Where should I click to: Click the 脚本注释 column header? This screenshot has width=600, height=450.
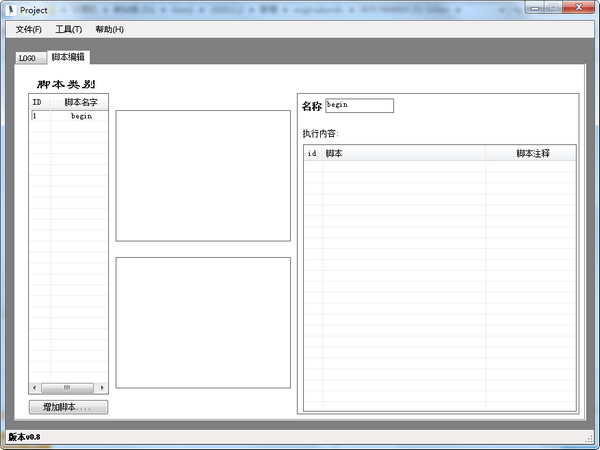click(x=532, y=153)
